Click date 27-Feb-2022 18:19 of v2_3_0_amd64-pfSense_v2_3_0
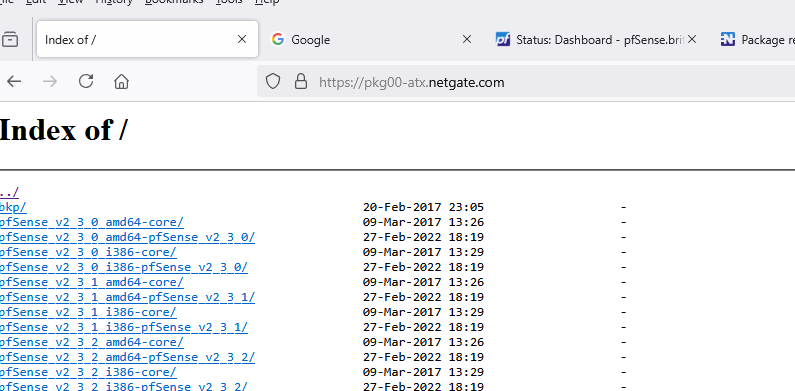This screenshot has width=795, height=391. coord(423,237)
